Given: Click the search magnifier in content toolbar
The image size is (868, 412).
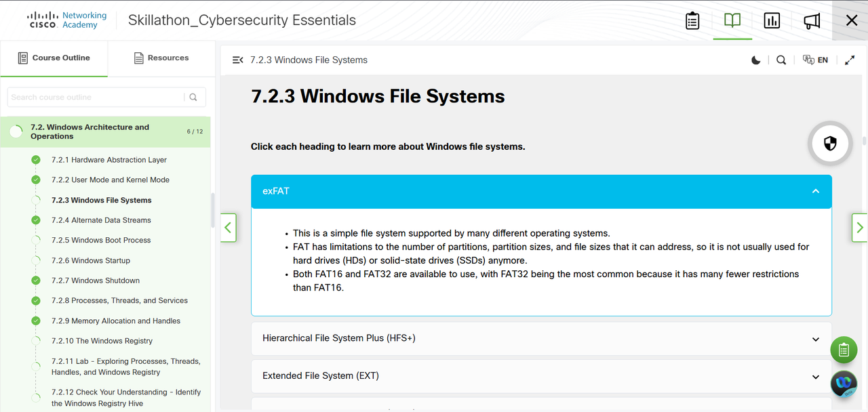Looking at the screenshot, I should tap(781, 60).
